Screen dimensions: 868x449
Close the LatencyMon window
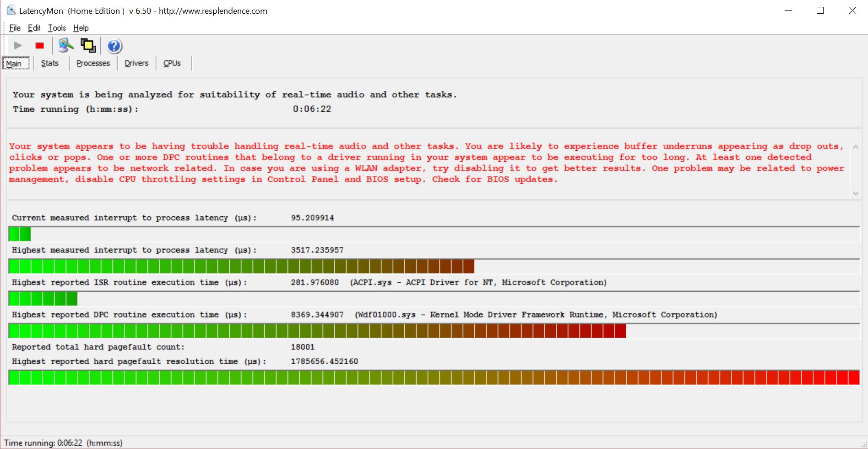[852, 11]
